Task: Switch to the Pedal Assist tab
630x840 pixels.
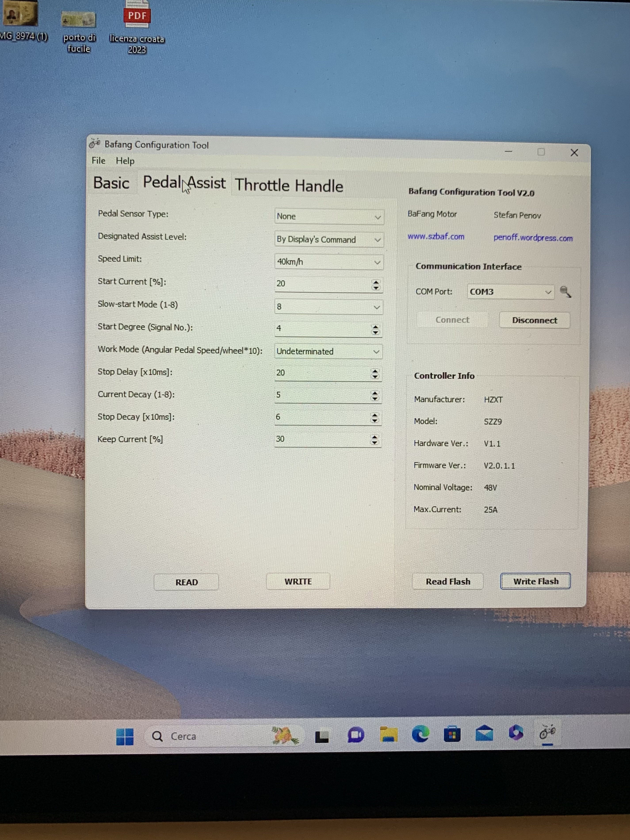Action: tap(184, 183)
